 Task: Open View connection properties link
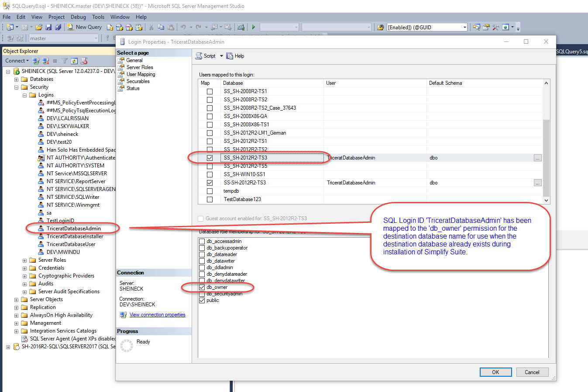(157, 315)
